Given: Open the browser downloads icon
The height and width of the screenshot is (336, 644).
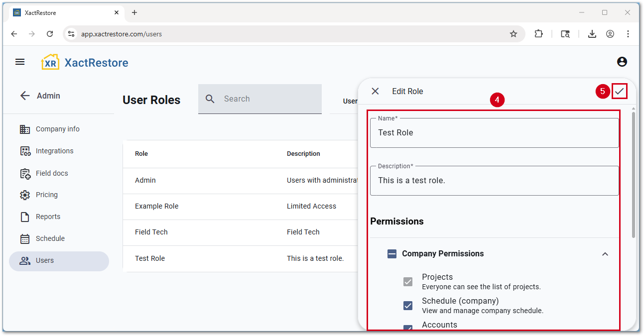Looking at the screenshot, I should (592, 34).
